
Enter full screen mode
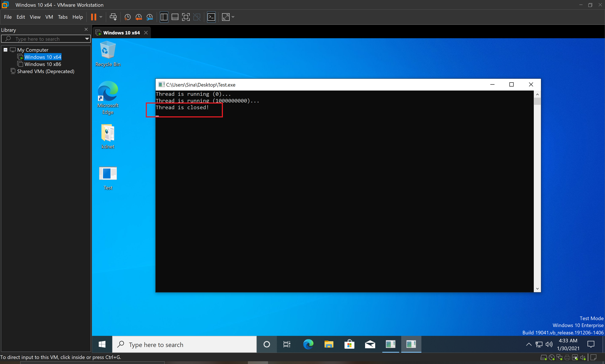pos(186,17)
